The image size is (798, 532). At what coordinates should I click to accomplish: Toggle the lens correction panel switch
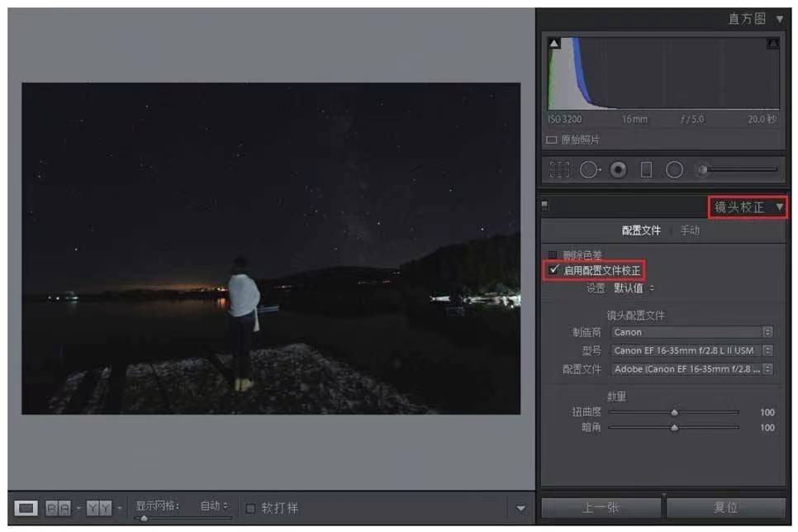pyautogui.click(x=544, y=206)
